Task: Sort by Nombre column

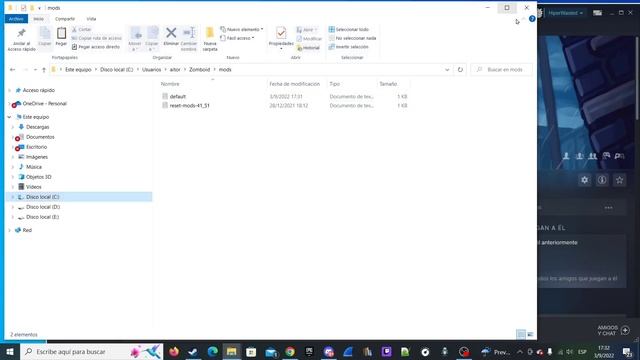Action: pyautogui.click(x=170, y=84)
